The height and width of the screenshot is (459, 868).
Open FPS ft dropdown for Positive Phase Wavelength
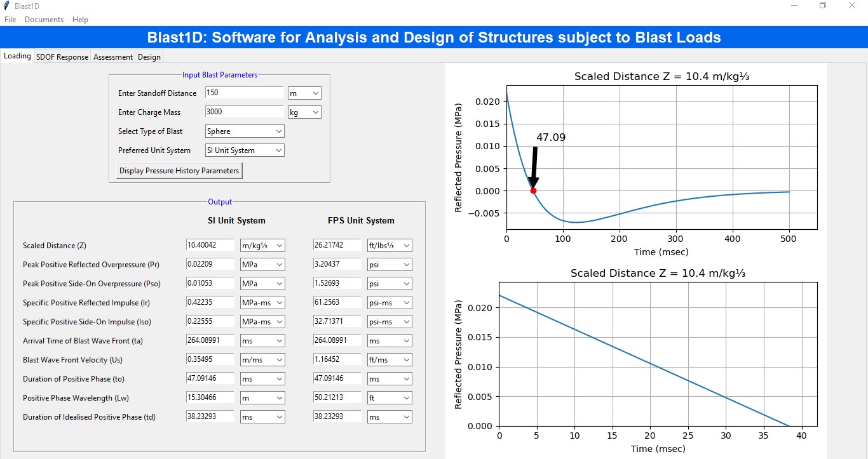pos(390,398)
